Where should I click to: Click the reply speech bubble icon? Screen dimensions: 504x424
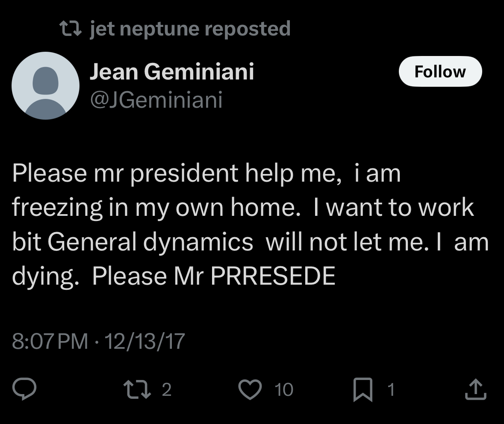click(24, 389)
